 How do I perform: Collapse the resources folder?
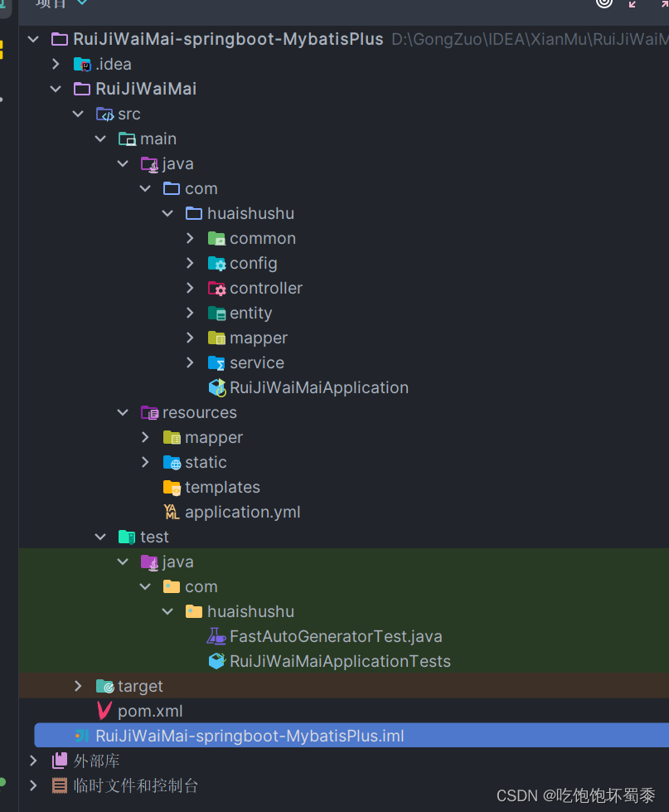click(123, 413)
